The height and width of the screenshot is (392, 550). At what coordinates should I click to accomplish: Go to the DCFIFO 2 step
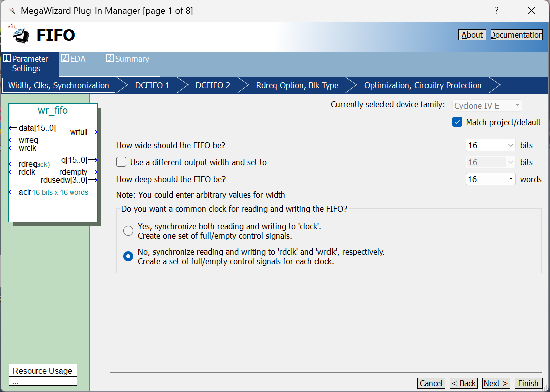click(213, 85)
